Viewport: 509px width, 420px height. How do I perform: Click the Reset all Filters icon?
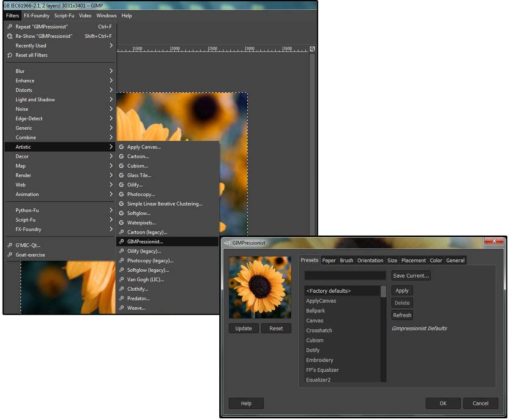click(10, 55)
